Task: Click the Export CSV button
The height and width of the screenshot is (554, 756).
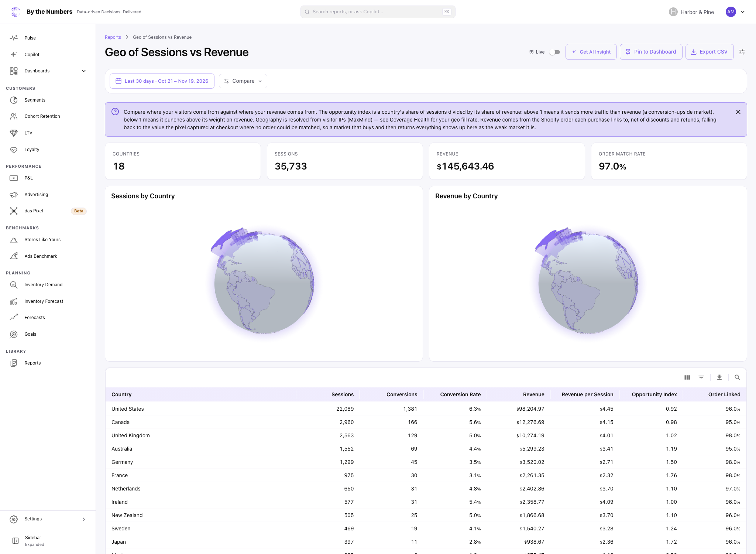Action: pos(709,52)
